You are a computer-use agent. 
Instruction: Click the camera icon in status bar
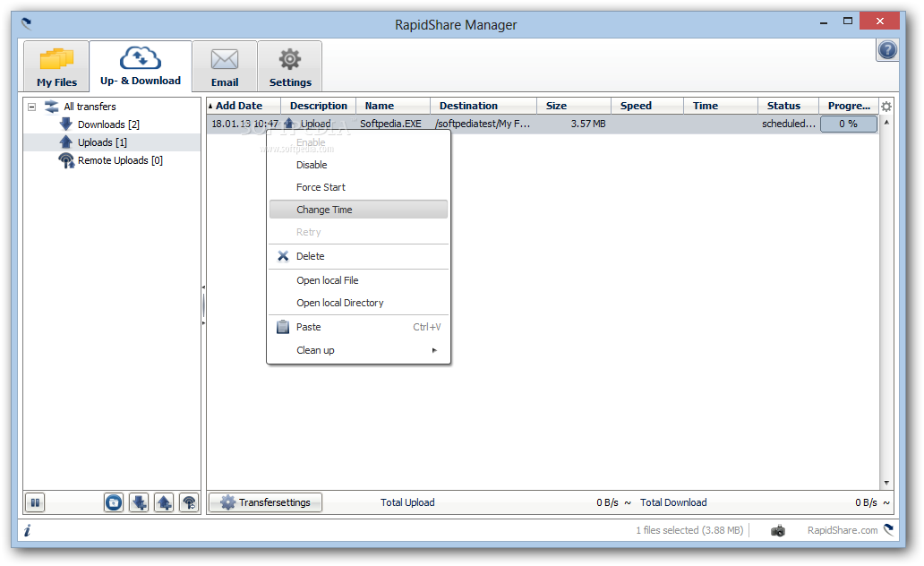pos(778,530)
